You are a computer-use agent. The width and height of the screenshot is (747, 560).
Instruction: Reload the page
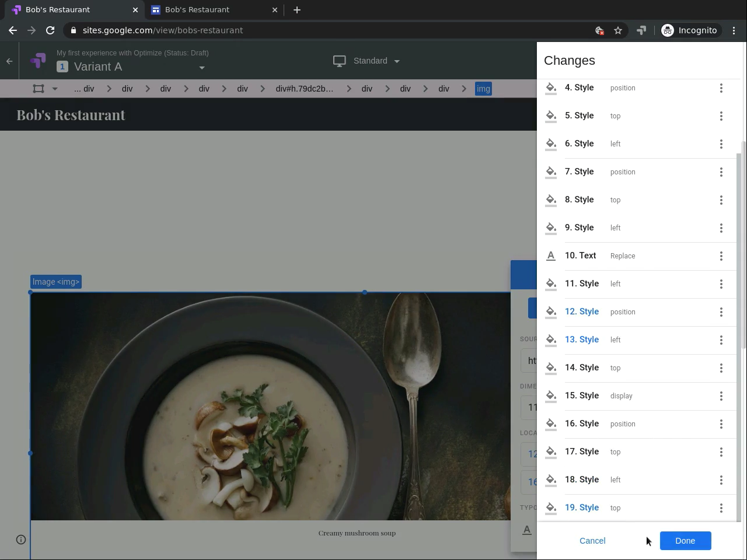[50, 30]
